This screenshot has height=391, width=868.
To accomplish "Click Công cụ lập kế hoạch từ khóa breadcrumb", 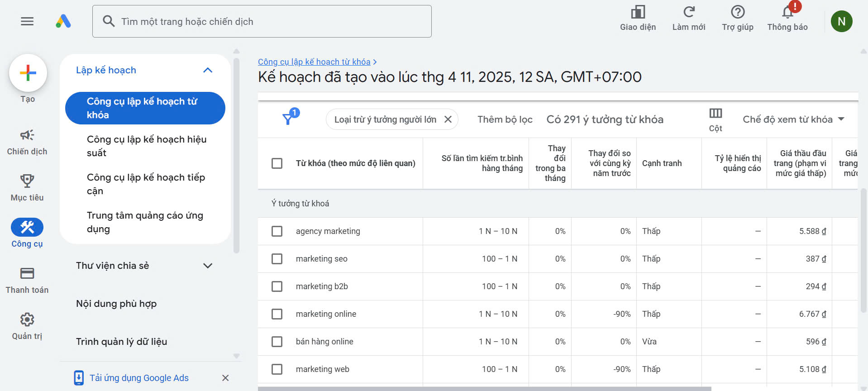I will [x=314, y=62].
